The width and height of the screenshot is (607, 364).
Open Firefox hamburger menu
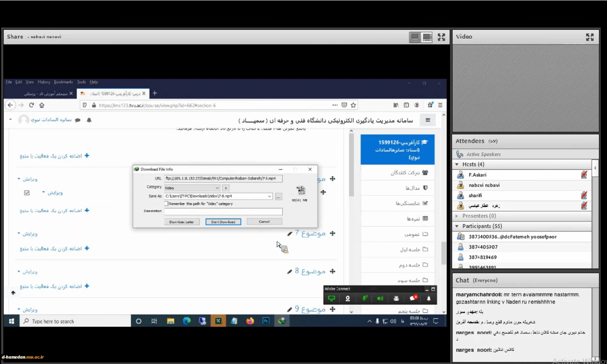click(440, 105)
